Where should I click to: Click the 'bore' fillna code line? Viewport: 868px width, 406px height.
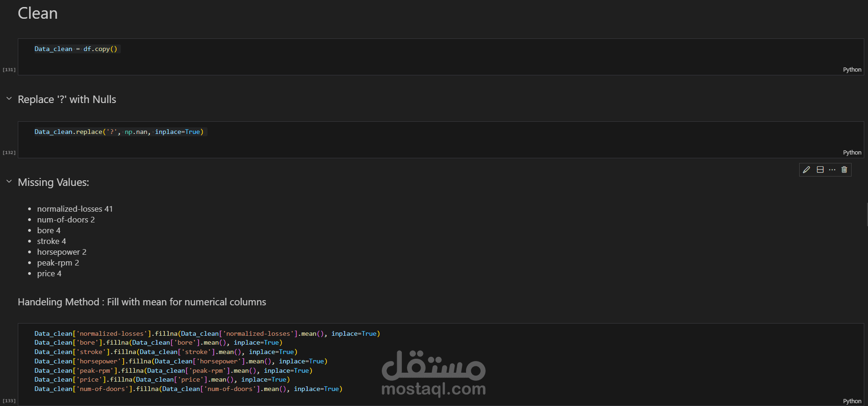158,343
